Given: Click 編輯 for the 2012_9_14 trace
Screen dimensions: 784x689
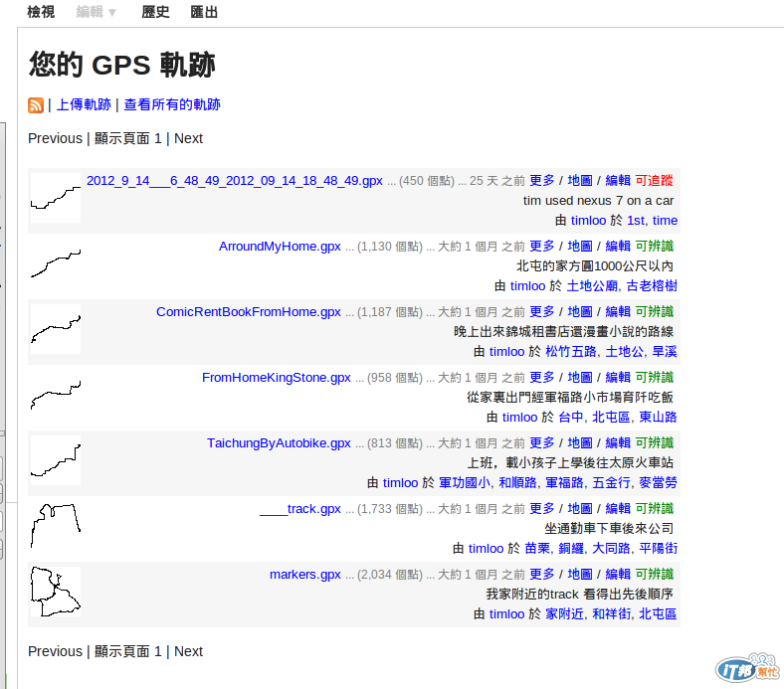Looking at the screenshot, I should [x=618, y=181].
